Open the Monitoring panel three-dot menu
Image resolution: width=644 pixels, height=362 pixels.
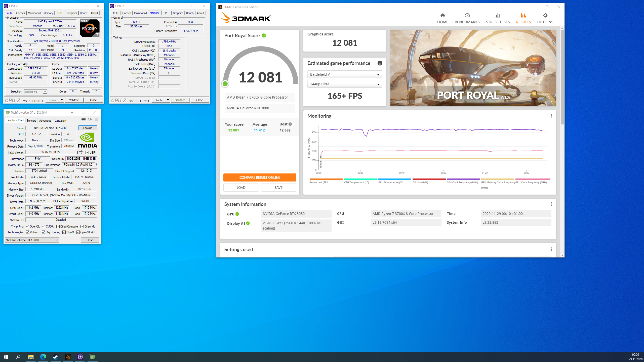click(551, 116)
